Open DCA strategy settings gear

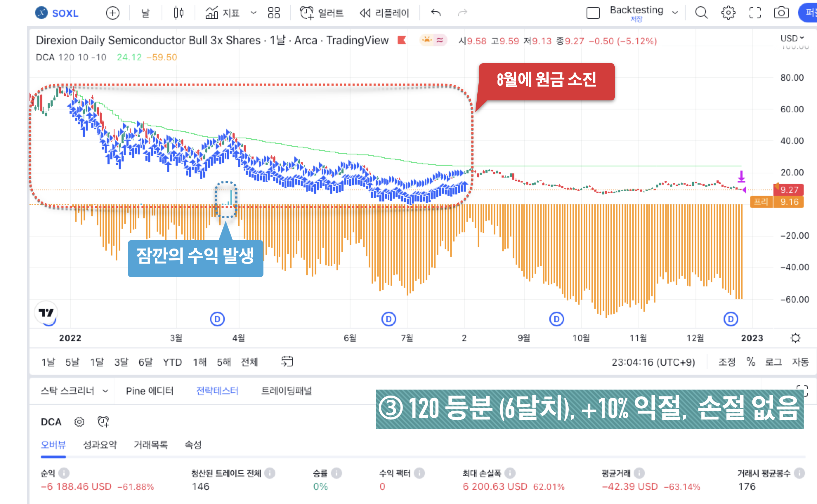tap(79, 422)
